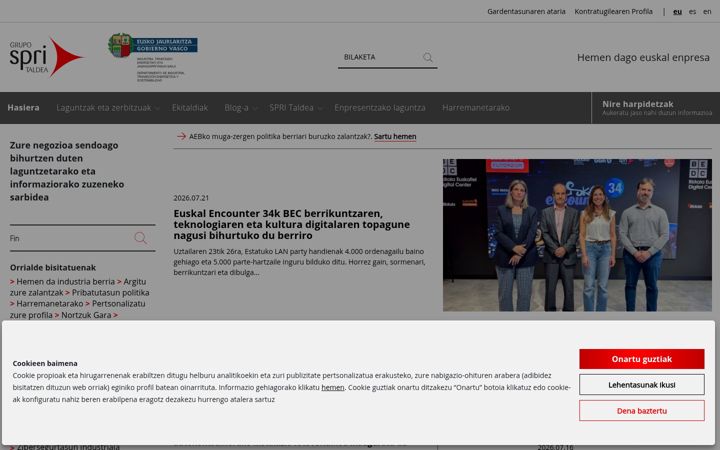Open Pertsonalizatu zure profila link
The height and width of the screenshot is (450, 720).
coord(78,309)
